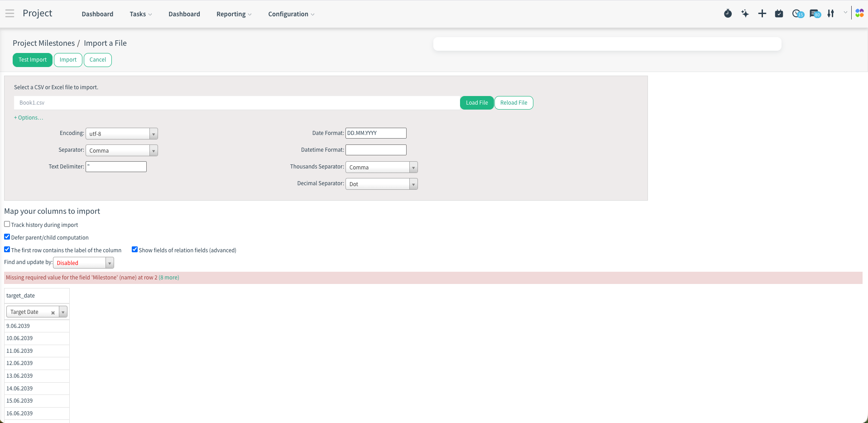The height and width of the screenshot is (423, 868).
Task: Click the Test Import button
Action: (x=33, y=60)
